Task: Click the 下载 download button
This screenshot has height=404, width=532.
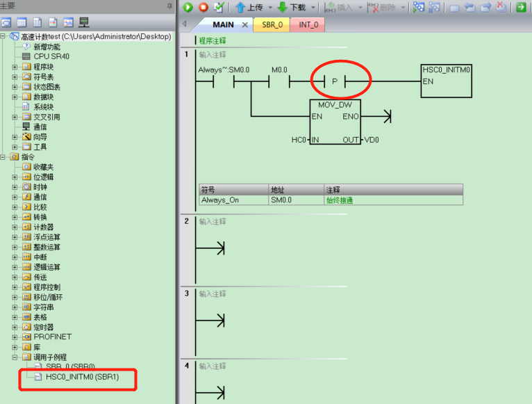Action: click(x=292, y=8)
